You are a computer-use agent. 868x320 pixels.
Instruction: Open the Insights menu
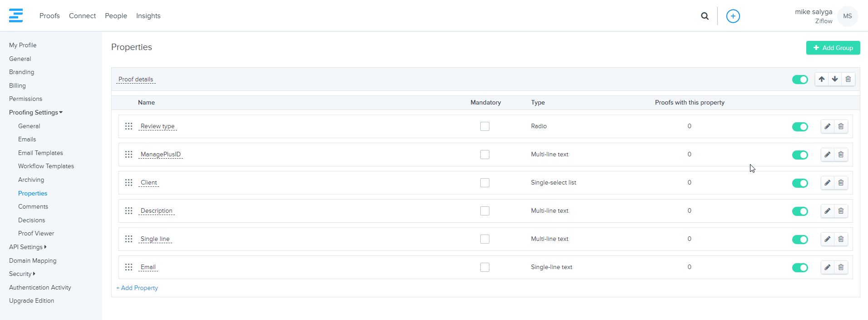148,16
